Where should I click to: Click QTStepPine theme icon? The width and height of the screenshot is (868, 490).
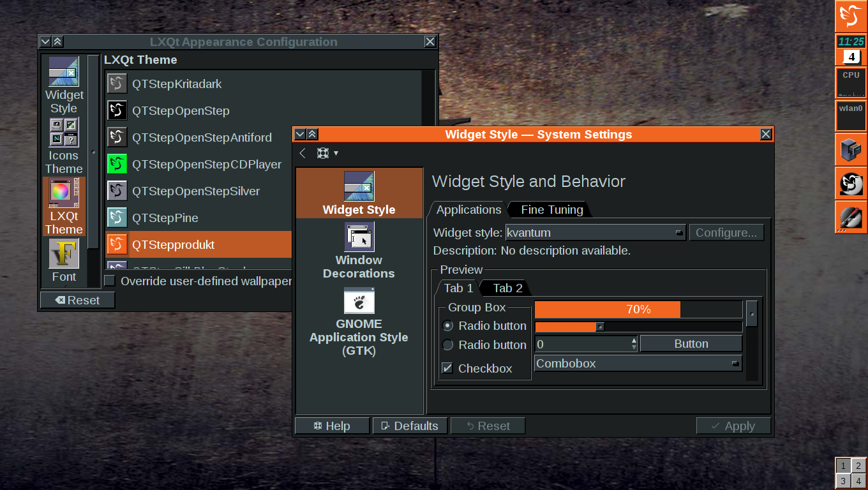point(117,218)
